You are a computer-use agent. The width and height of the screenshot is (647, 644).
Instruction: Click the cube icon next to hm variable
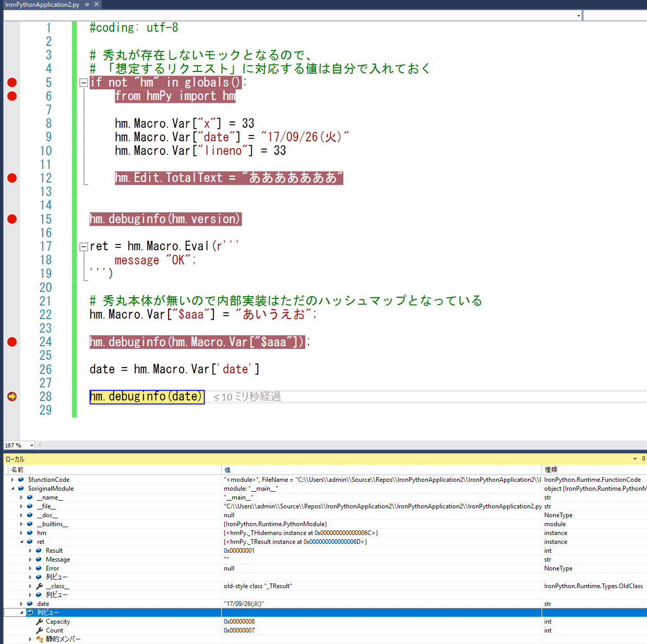[30, 533]
